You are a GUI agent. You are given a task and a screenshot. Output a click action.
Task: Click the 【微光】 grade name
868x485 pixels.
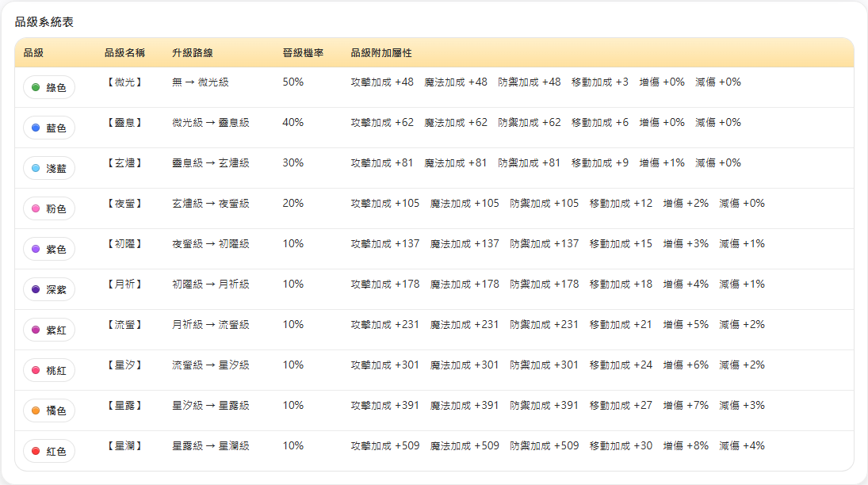(124, 82)
